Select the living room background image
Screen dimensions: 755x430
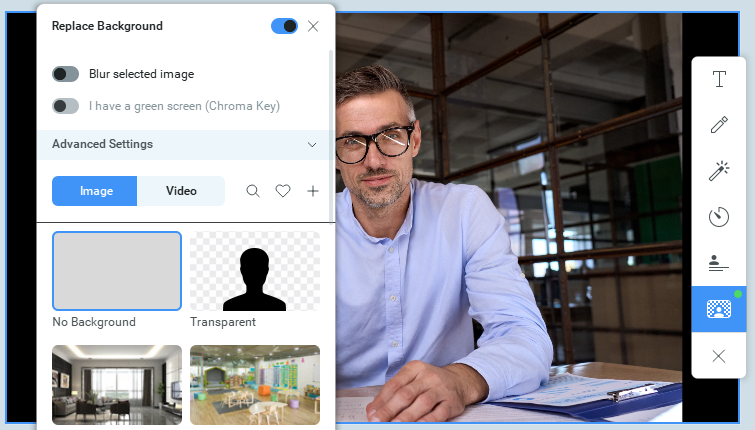117,385
